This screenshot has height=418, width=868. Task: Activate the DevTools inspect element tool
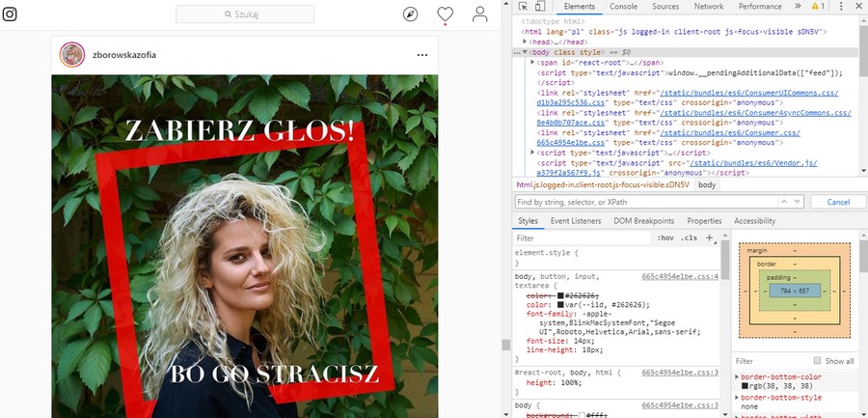pyautogui.click(x=523, y=6)
